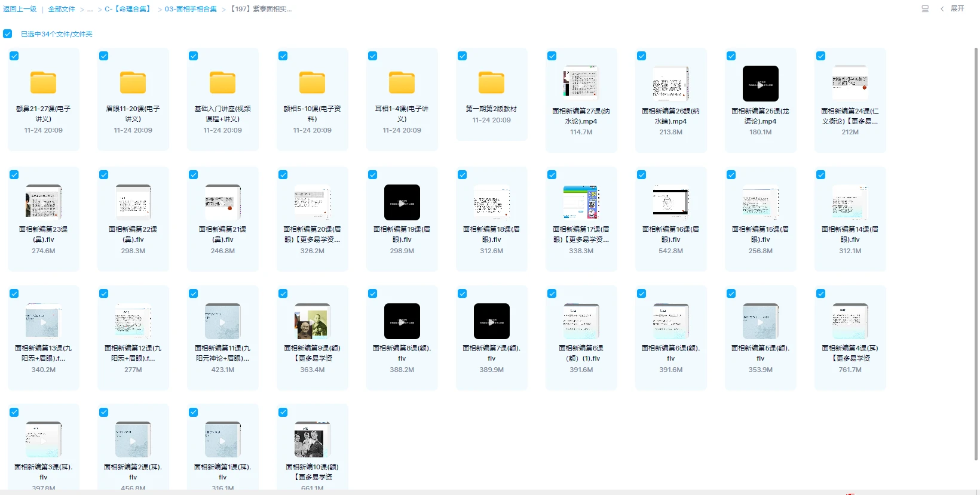
Task: Open the 第一期第2版教材 folder icon
Action: 491,83
